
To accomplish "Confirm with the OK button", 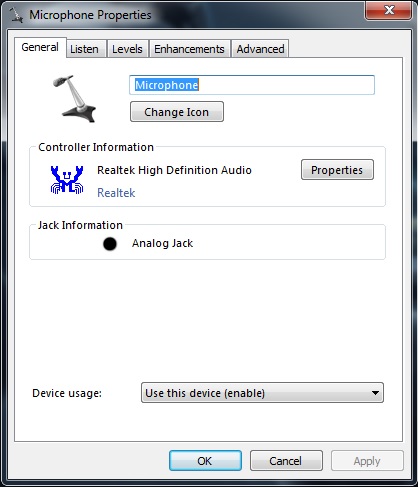I will click(x=205, y=461).
